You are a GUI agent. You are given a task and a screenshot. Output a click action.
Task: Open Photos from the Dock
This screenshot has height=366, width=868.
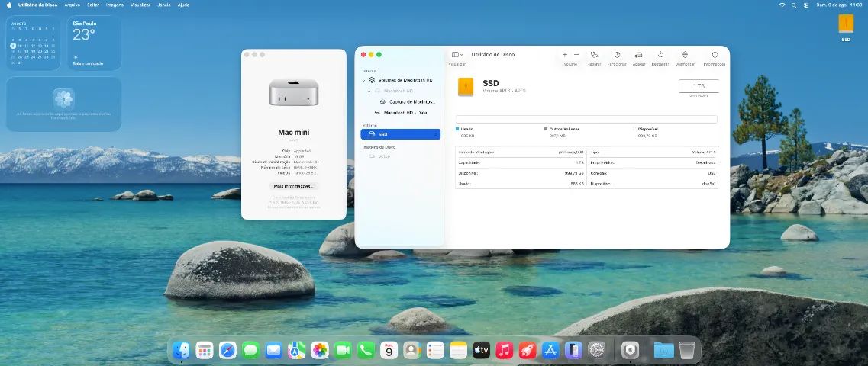(x=320, y=350)
